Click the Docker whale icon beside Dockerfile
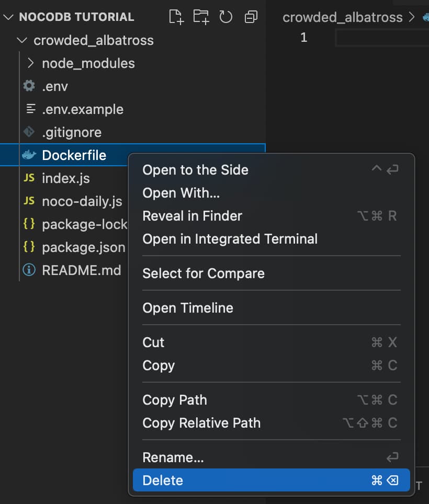Screen dimensions: 429x504 click(29, 155)
